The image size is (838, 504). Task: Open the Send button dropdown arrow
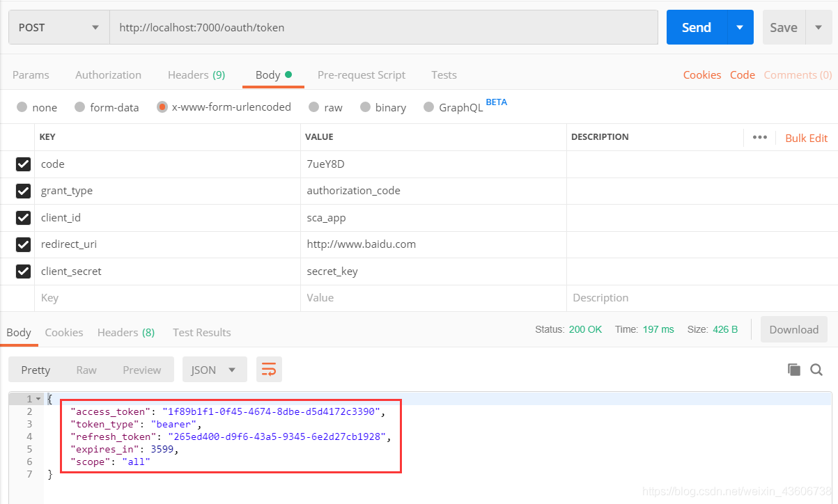coord(740,27)
